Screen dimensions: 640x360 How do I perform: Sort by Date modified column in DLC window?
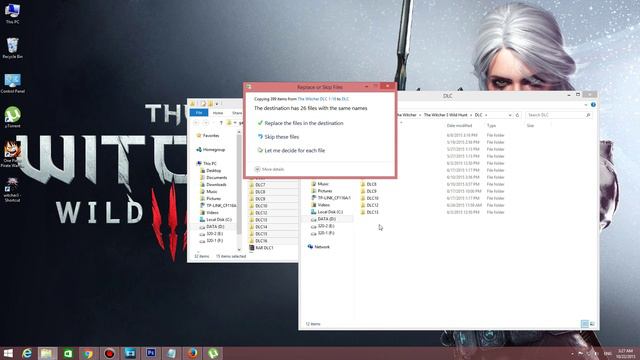[x=459, y=126]
